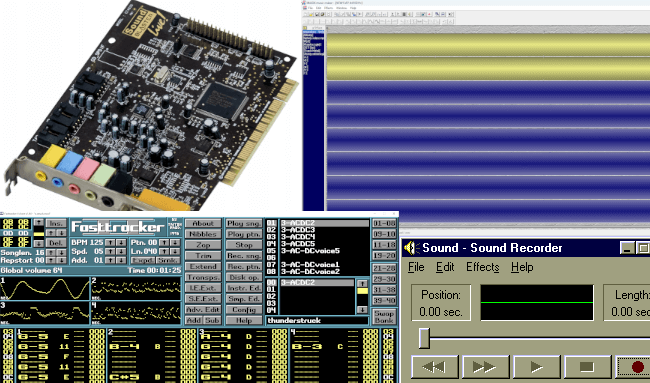Increase pattern length Ln. value
The image size is (650, 383).
click(x=165, y=251)
